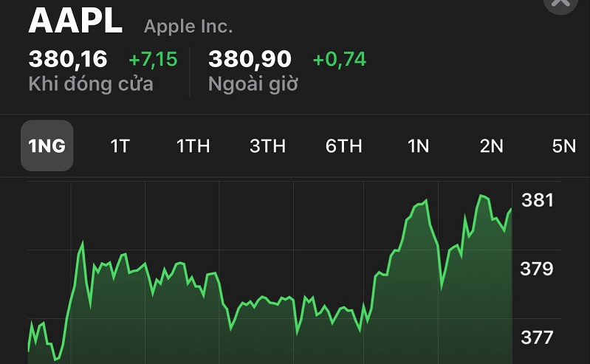Show the 6TH chart range

(343, 145)
